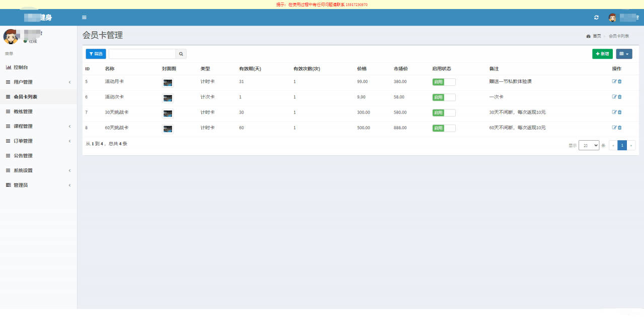Click the sidebar profile avatar
The image size is (644, 317).
pos(11,37)
